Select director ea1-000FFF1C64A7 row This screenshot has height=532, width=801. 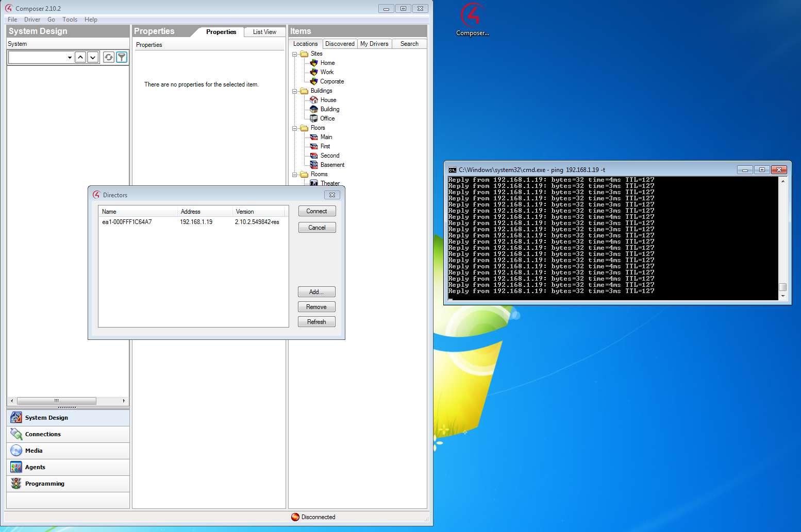(193, 222)
